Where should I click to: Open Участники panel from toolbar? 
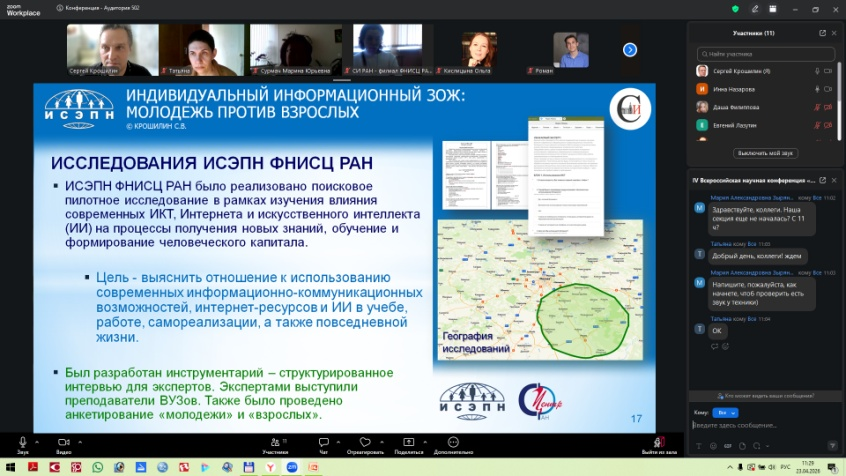point(276,445)
